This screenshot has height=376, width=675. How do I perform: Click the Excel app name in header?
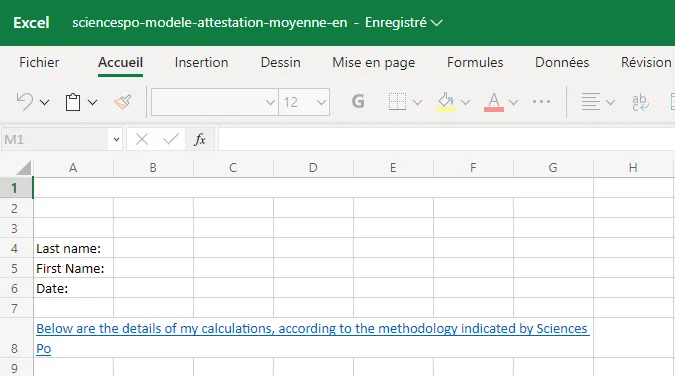coord(31,22)
